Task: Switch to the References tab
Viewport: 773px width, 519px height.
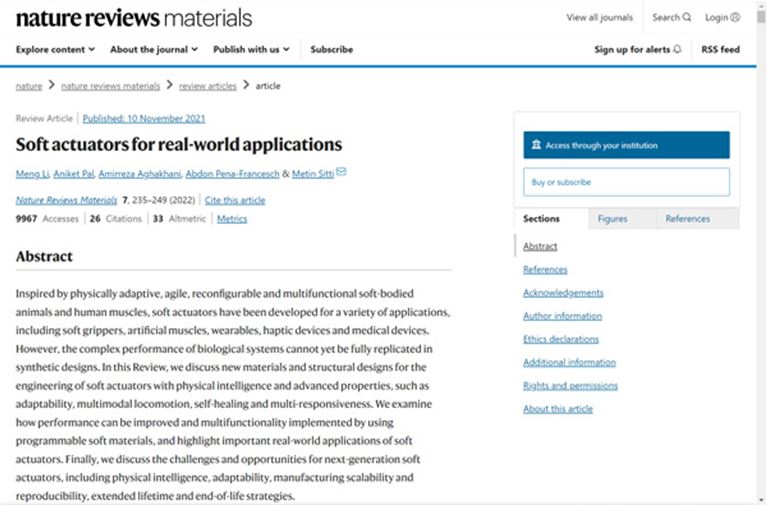Action: pos(698,219)
